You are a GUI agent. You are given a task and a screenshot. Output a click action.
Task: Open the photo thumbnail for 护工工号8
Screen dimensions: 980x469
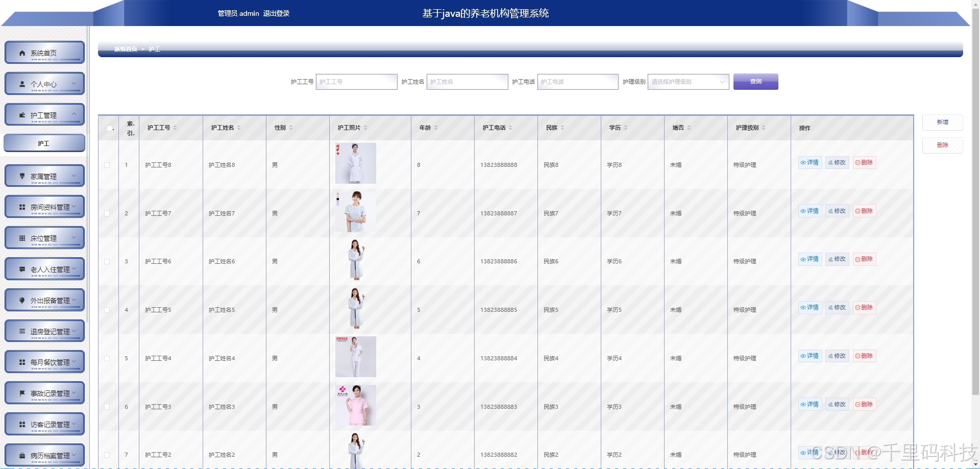pos(356,163)
